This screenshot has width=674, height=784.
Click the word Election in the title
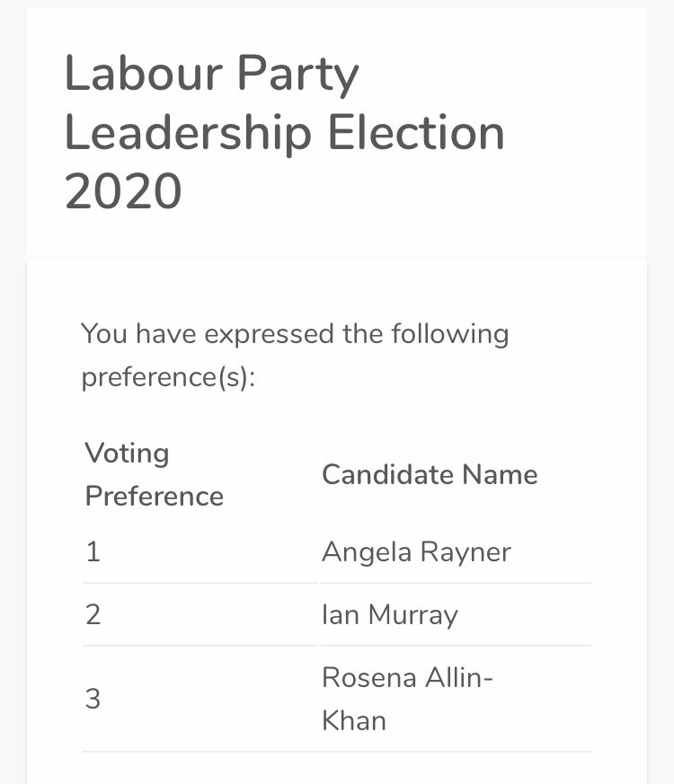click(415, 132)
